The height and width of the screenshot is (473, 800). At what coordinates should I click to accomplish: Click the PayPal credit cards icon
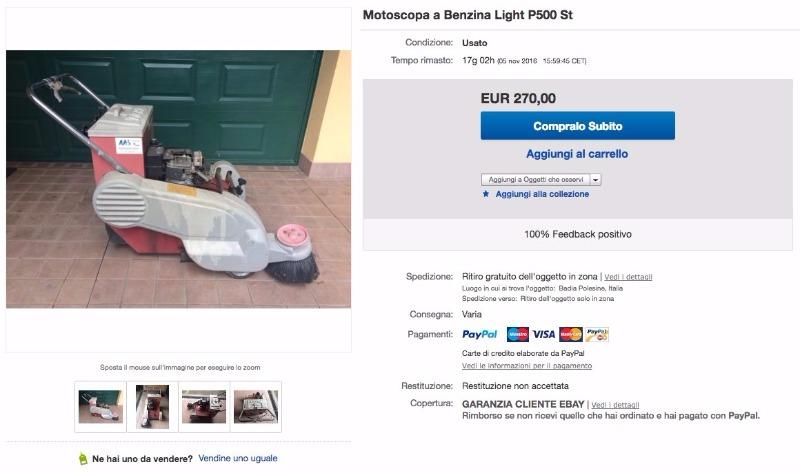[597, 334]
